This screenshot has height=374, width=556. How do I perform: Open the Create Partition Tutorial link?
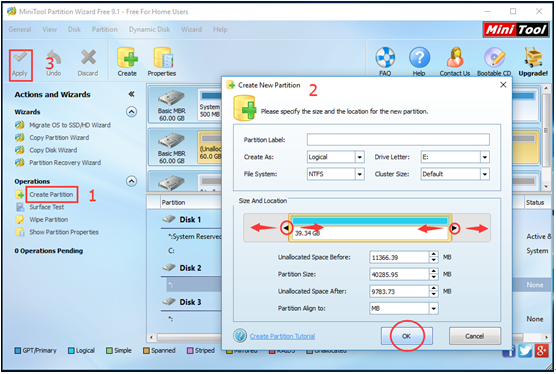pyautogui.click(x=282, y=336)
